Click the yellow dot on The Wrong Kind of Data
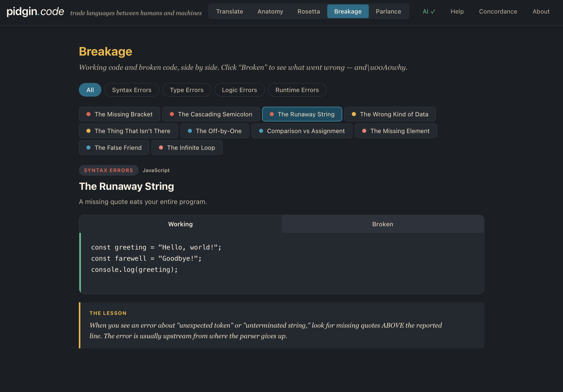Screen dimensions: 563x392 point(354,114)
